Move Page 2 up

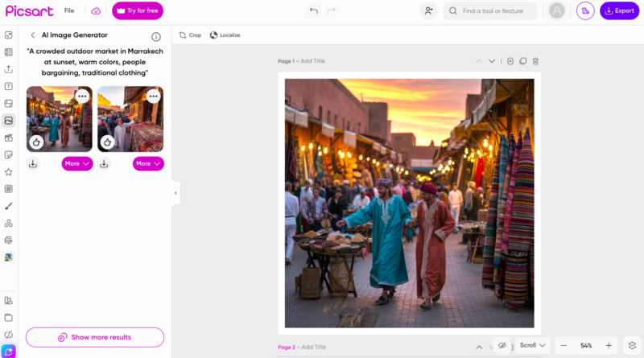coord(479,347)
